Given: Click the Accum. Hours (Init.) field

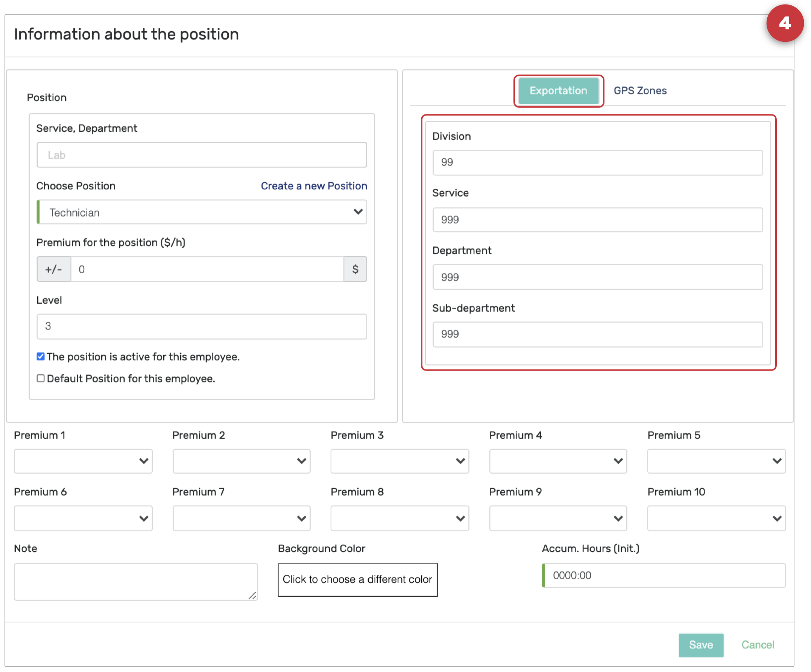Looking at the screenshot, I should point(664,575).
